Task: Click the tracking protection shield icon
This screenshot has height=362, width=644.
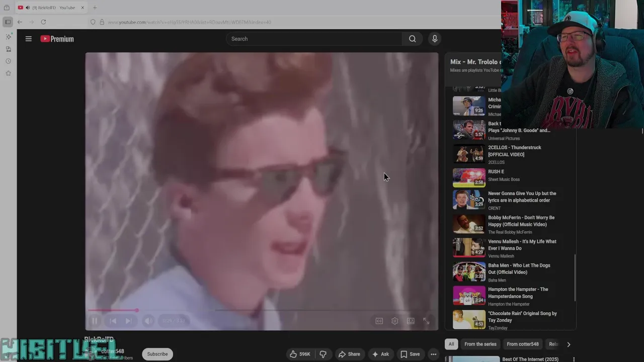Action: click(x=93, y=22)
